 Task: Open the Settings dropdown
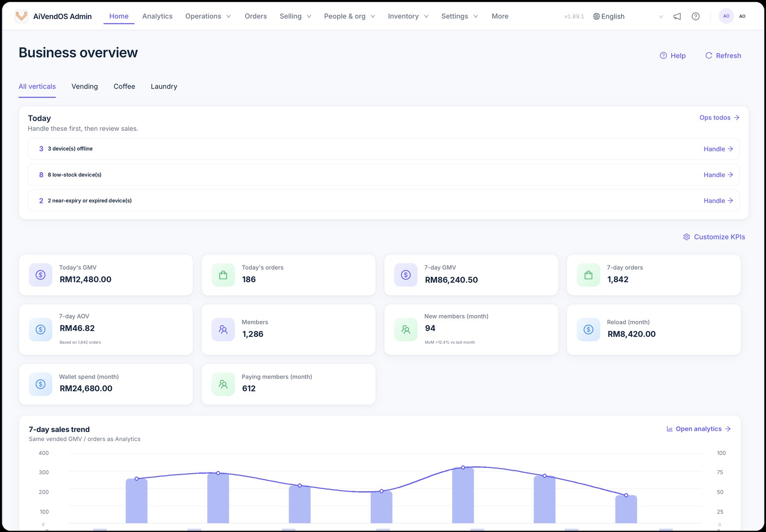click(459, 16)
